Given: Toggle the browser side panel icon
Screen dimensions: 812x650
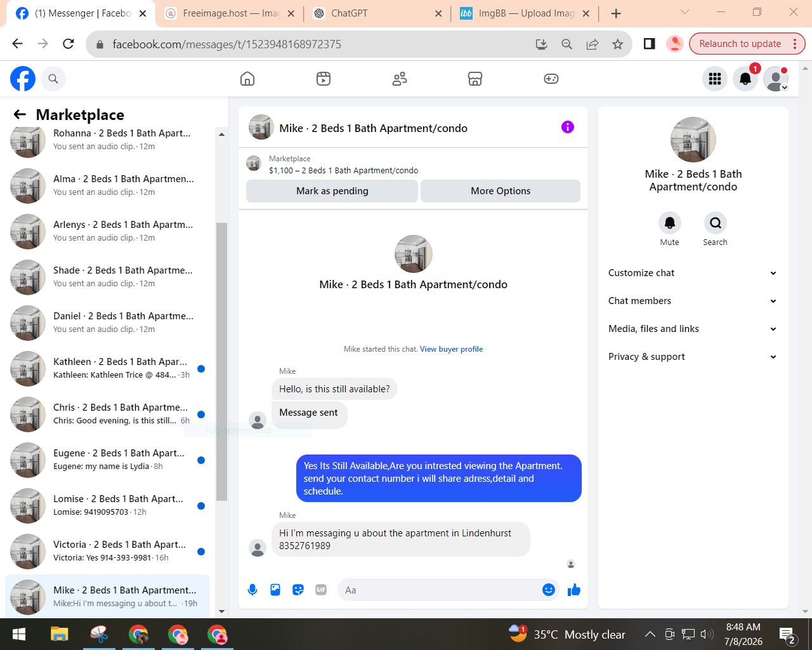Looking at the screenshot, I should [x=649, y=44].
